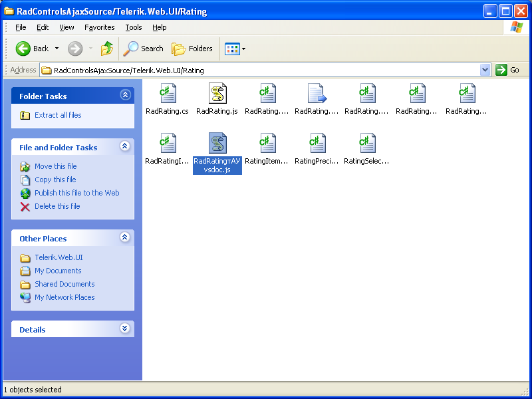Open the File menu
Screen dimensions: 532x399
click(x=21, y=27)
